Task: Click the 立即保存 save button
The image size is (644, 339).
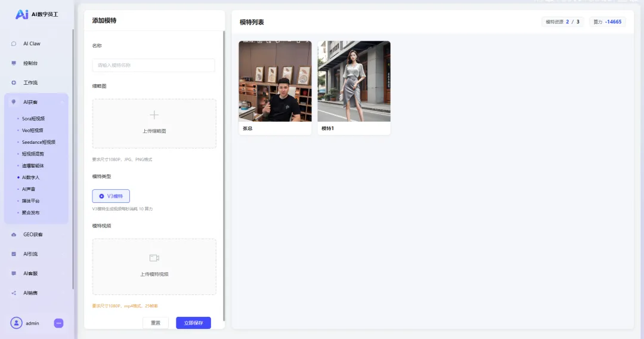Action: click(x=193, y=323)
